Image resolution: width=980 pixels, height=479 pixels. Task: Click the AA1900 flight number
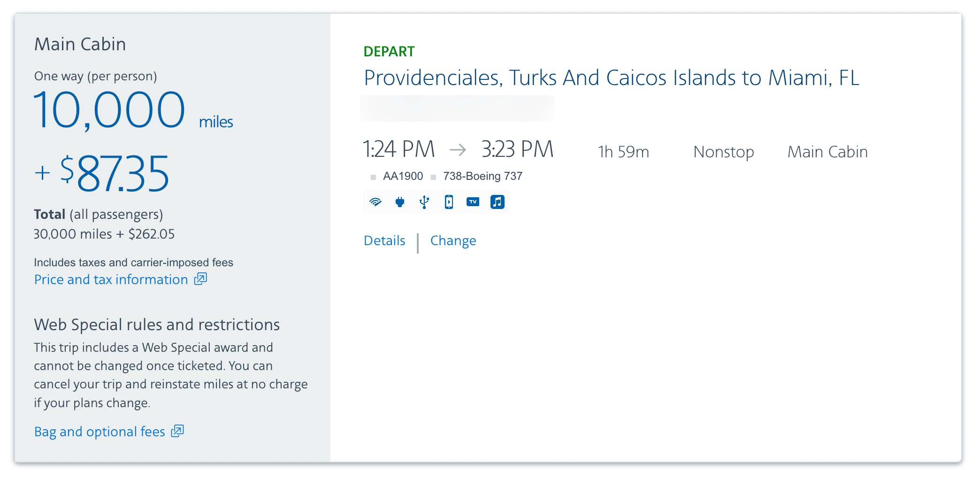[x=403, y=176]
